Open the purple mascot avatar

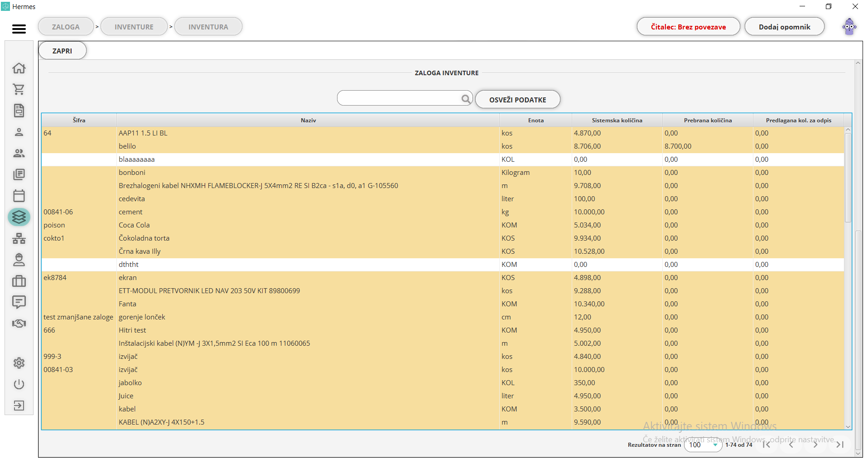pyautogui.click(x=849, y=27)
